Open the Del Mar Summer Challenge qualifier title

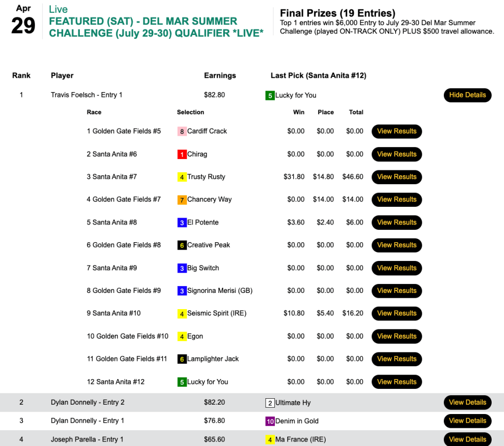tap(156, 27)
